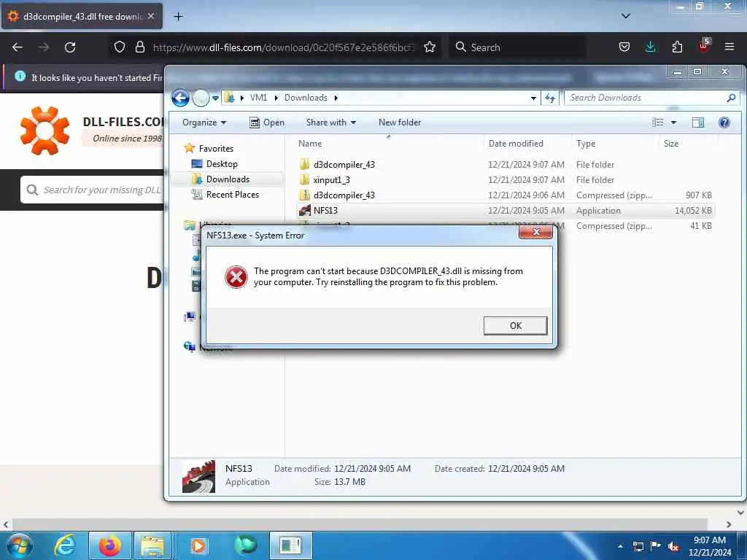Click Downloads in the Explorer breadcrumb

(306, 98)
